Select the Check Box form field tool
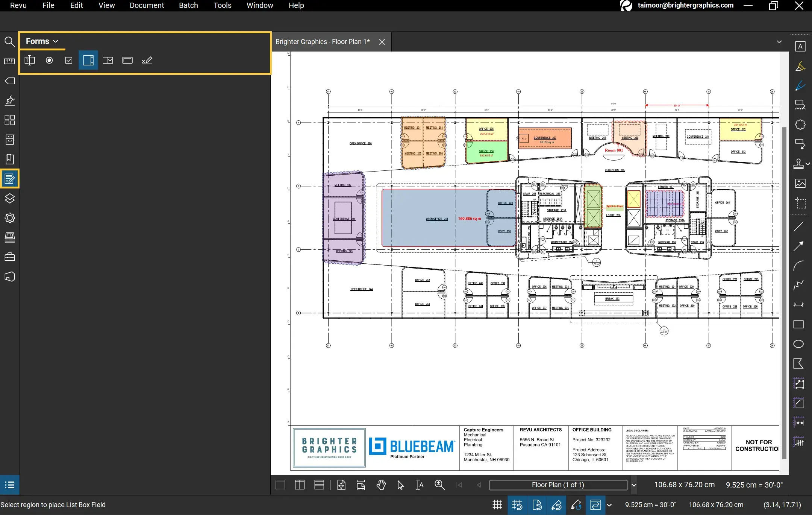 69,60
